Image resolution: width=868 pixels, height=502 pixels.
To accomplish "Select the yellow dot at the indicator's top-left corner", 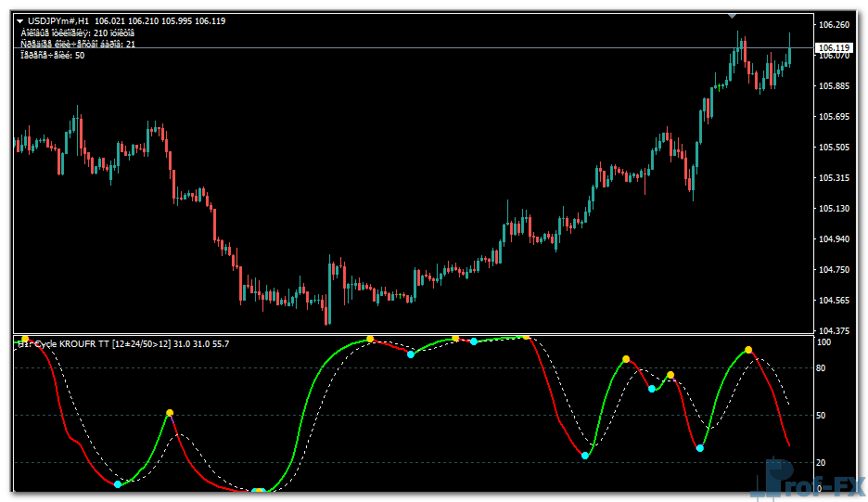I will coord(25,339).
